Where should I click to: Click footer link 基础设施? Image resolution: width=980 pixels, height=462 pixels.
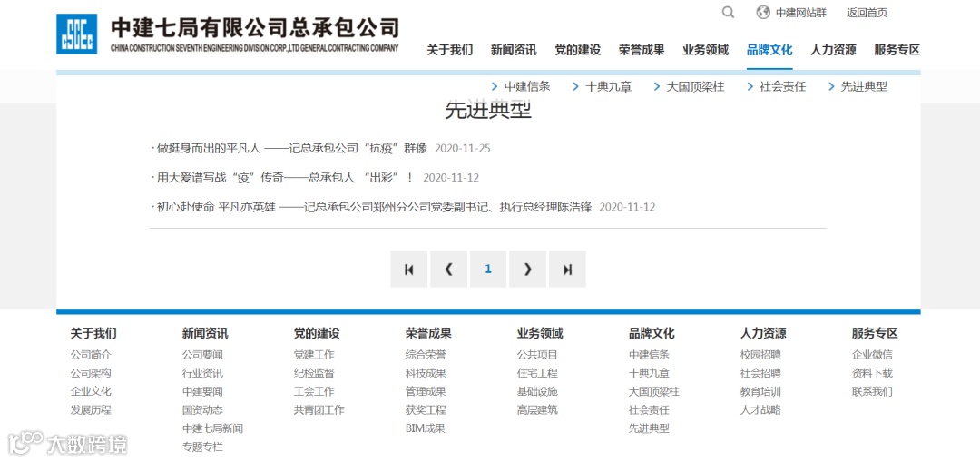pyautogui.click(x=537, y=391)
